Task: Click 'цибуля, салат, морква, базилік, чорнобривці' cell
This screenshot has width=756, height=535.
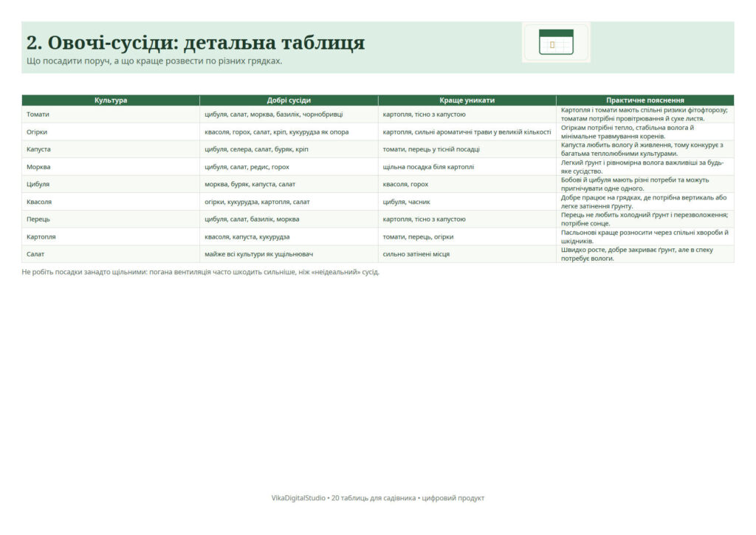Action: click(289, 115)
